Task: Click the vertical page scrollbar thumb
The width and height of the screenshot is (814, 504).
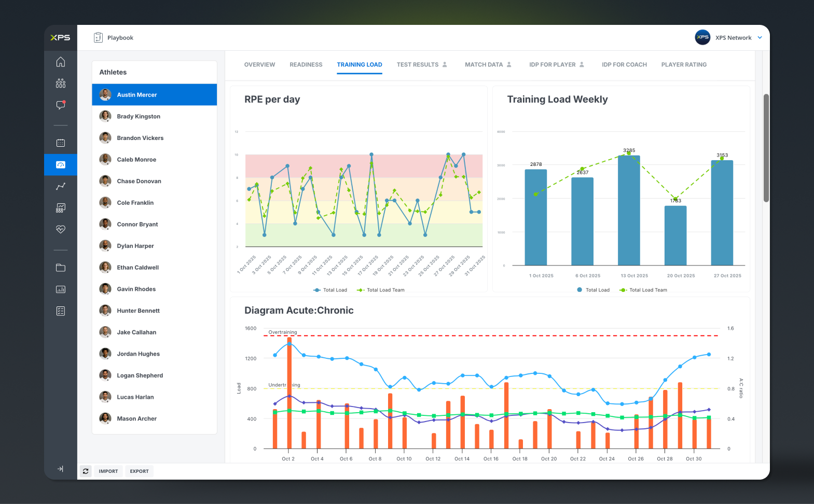Action: 766,148
